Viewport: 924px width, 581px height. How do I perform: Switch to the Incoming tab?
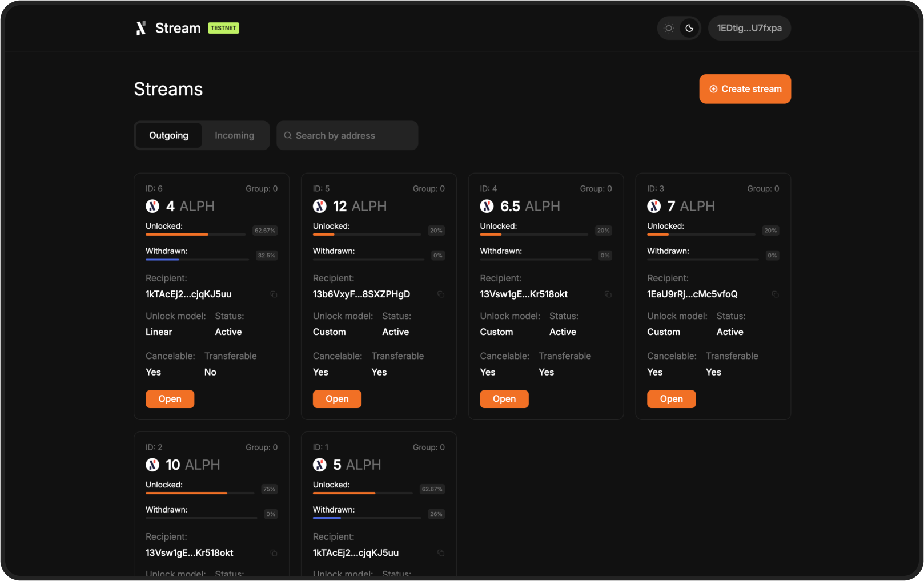[234, 135]
